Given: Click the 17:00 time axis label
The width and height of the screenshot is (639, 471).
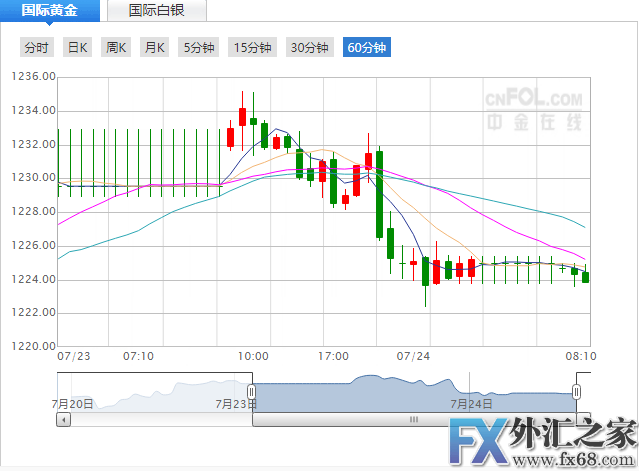Looking at the screenshot, I should coord(333,357).
